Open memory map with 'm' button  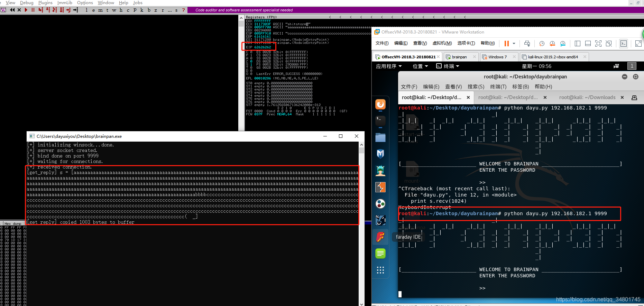(x=100, y=10)
